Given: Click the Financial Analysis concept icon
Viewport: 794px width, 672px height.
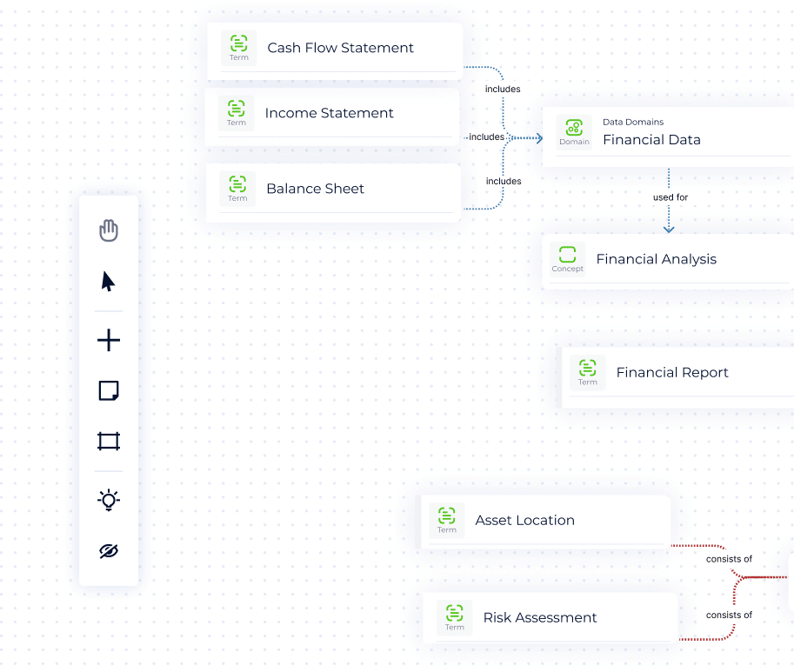Looking at the screenshot, I should [x=567, y=258].
